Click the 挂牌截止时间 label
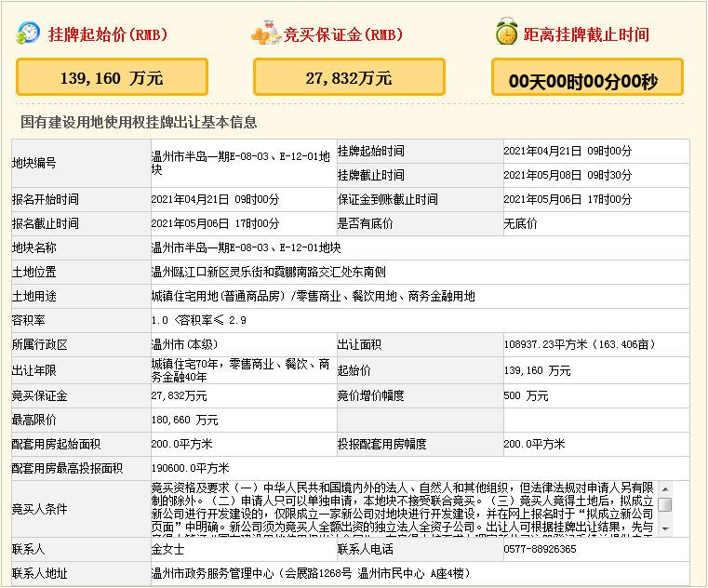Image resolution: width=708 pixels, height=588 pixels. click(x=371, y=175)
